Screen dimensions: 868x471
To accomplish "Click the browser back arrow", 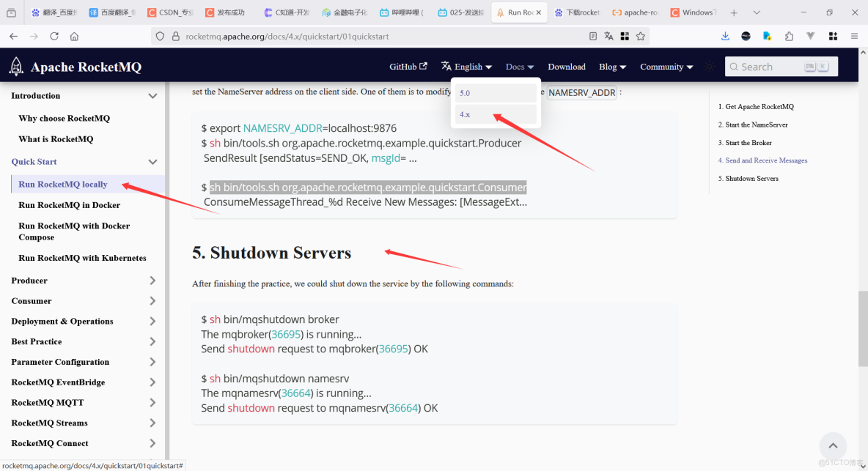I will (x=14, y=37).
